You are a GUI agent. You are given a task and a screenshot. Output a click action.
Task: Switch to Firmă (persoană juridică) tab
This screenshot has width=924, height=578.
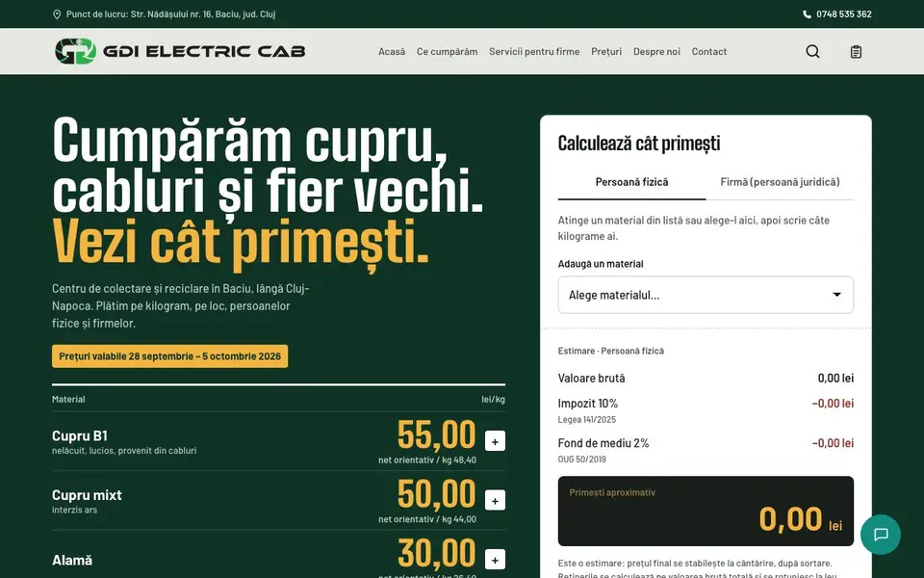point(780,182)
